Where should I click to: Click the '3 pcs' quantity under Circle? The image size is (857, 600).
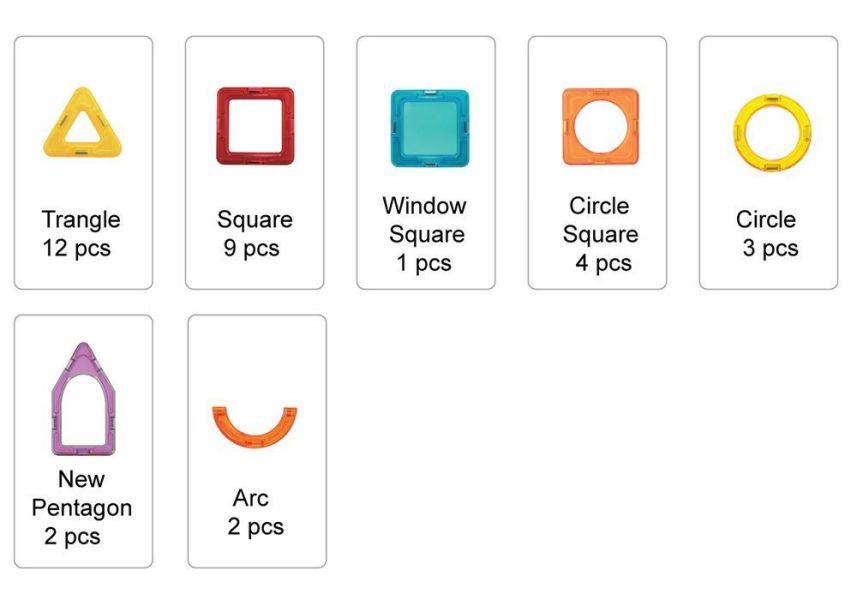pyautogui.click(x=771, y=249)
